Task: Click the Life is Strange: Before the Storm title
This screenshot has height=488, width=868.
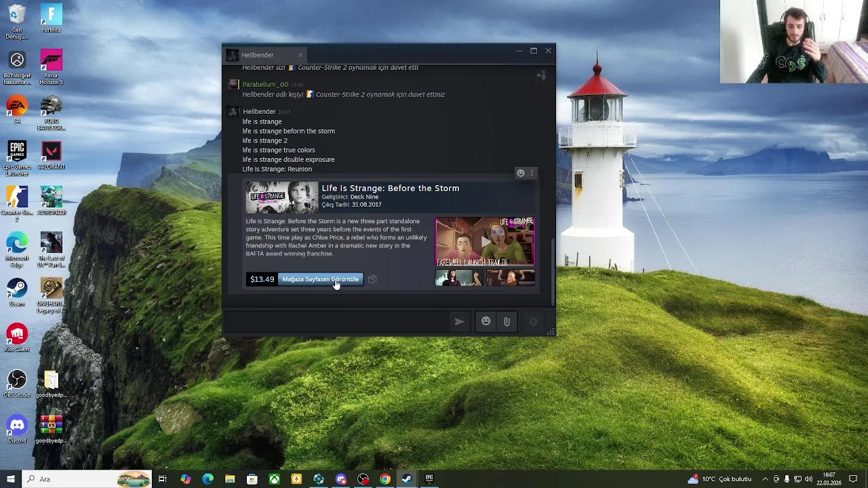Action: (x=390, y=188)
